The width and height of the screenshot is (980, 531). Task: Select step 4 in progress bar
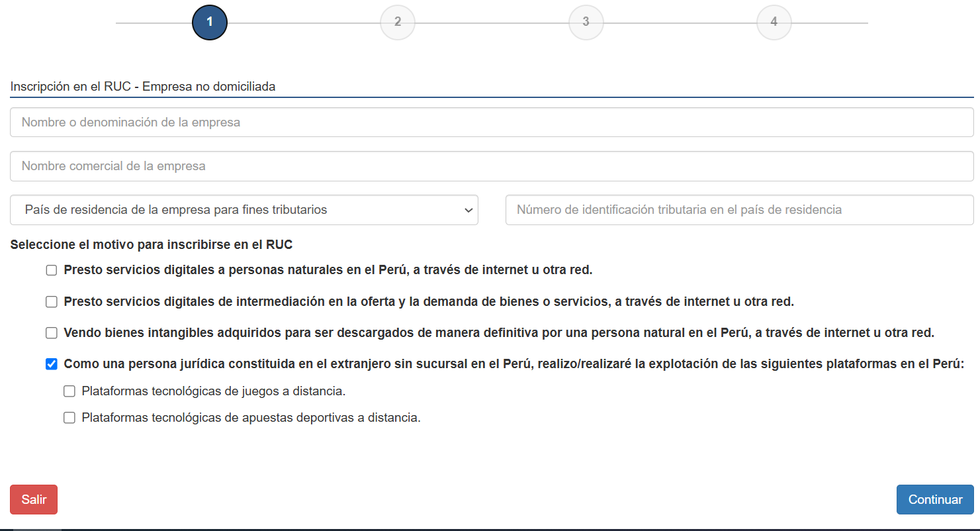point(774,23)
